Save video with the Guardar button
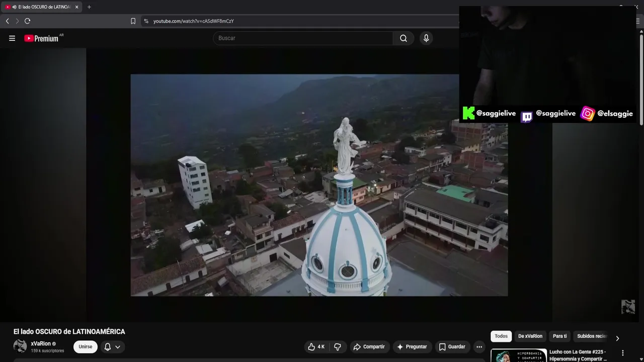Viewport: 644px width, 362px height. [x=452, y=347]
